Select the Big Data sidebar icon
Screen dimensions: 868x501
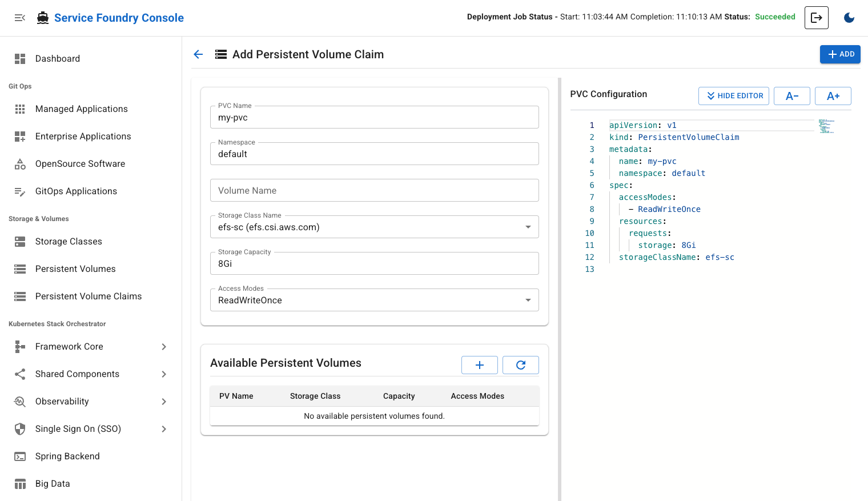pyautogui.click(x=20, y=483)
